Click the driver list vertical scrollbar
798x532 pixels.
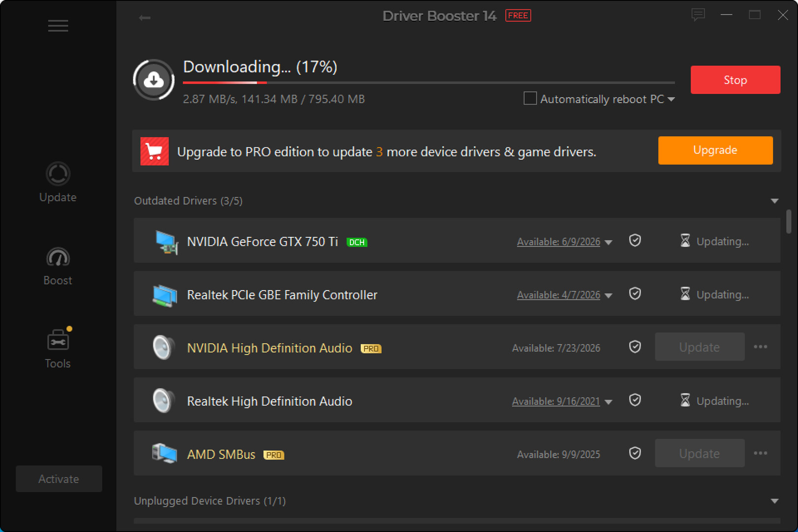pyautogui.click(x=789, y=222)
